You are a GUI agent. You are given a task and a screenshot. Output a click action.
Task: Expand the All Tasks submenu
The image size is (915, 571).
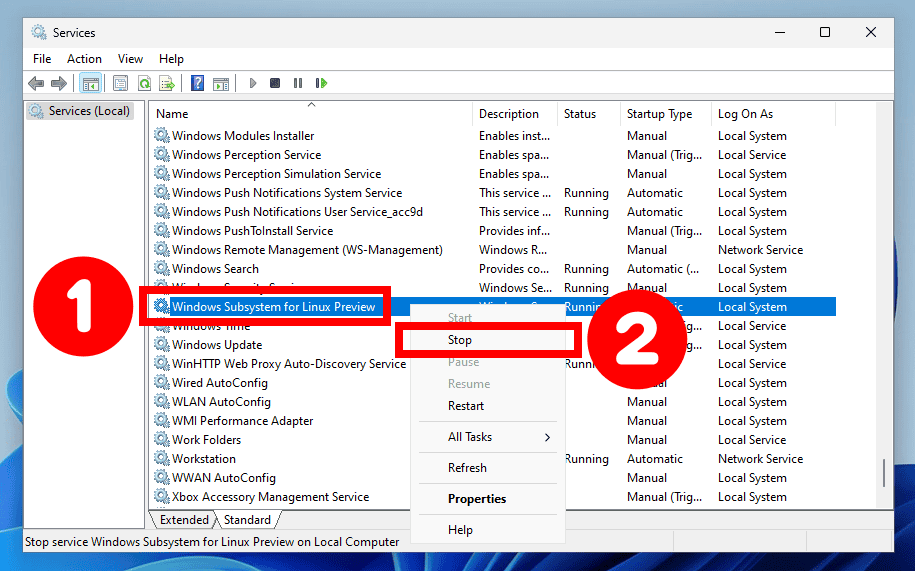487,437
